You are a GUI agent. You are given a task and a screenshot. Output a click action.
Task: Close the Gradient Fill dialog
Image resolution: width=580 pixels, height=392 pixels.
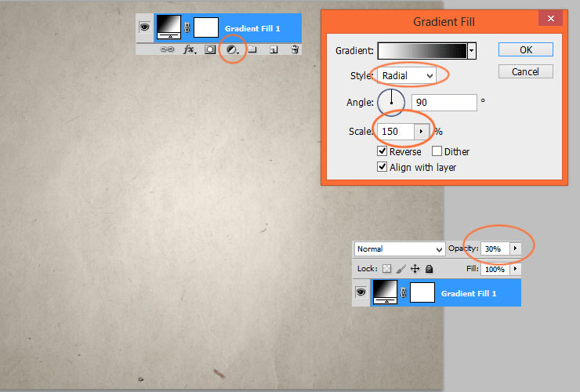(551, 18)
